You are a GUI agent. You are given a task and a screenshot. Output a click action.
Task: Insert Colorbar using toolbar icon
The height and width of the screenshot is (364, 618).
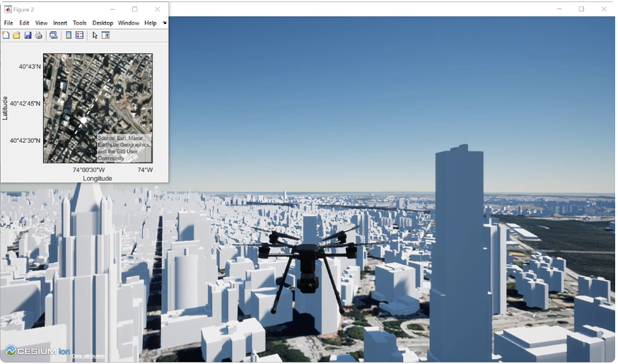tap(69, 35)
